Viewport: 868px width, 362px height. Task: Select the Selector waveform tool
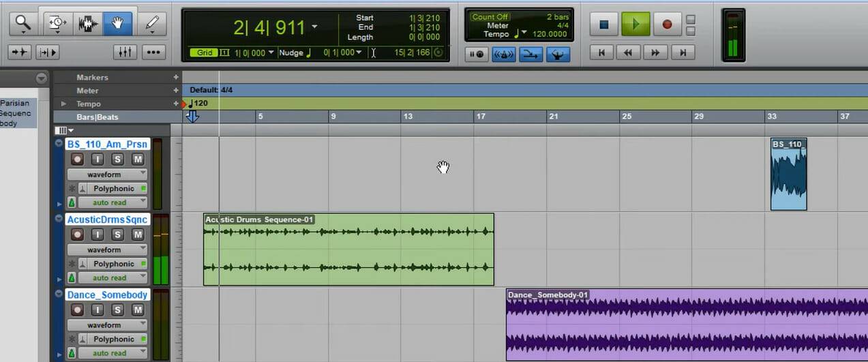coord(88,24)
